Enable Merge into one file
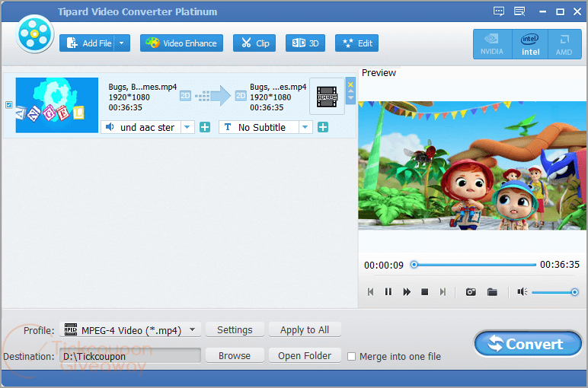The width and height of the screenshot is (588, 388). tap(351, 357)
